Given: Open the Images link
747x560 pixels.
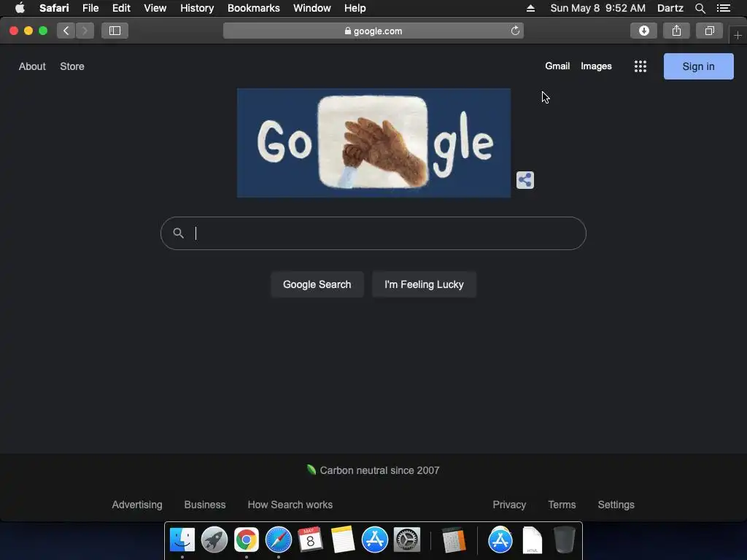Looking at the screenshot, I should coord(596,66).
